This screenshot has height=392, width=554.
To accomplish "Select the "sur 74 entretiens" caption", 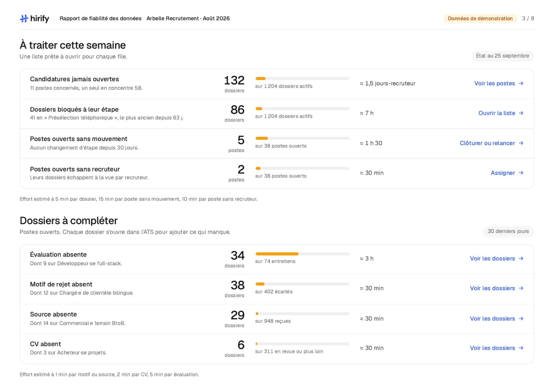I will 275,261.
